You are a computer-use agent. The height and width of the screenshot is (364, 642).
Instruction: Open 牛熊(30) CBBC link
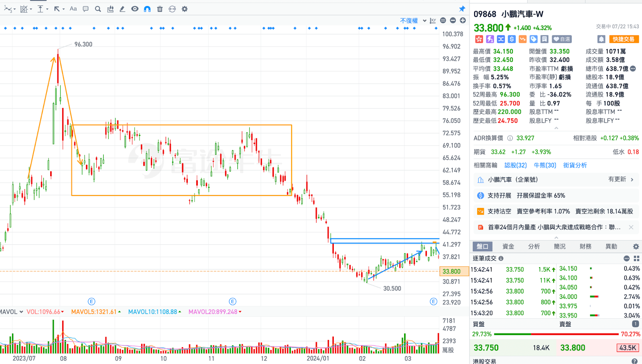(545, 165)
